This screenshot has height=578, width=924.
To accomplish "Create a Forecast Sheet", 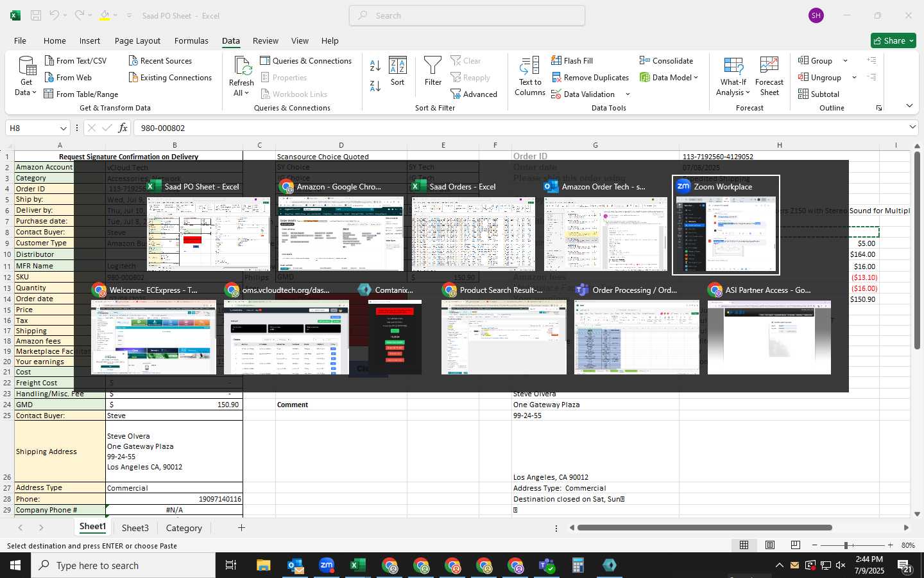I will pos(769,76).
